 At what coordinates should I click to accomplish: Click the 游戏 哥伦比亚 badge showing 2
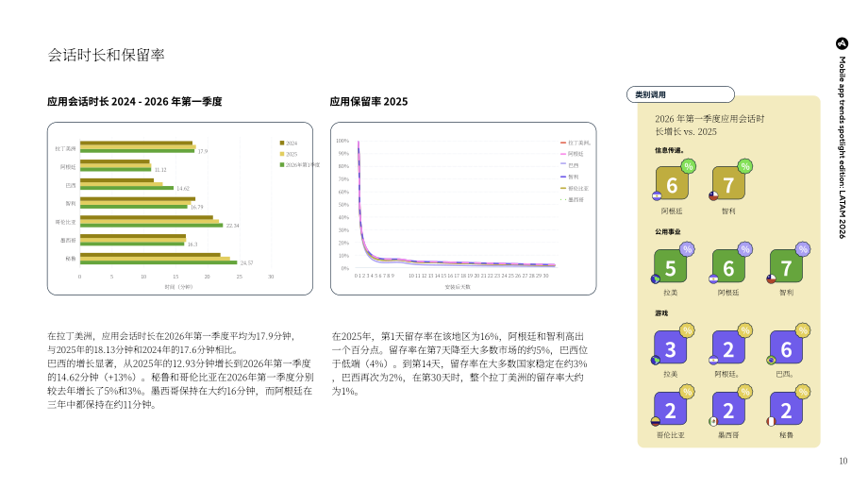(x=671, y=409)
